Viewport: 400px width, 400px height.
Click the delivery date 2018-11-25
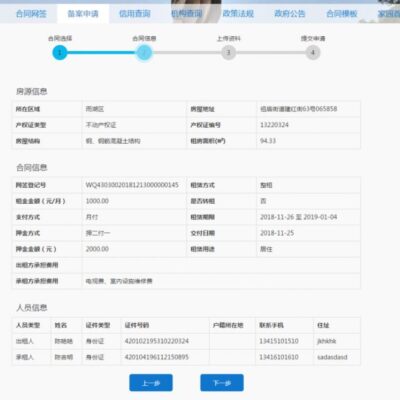click(277, 233)
